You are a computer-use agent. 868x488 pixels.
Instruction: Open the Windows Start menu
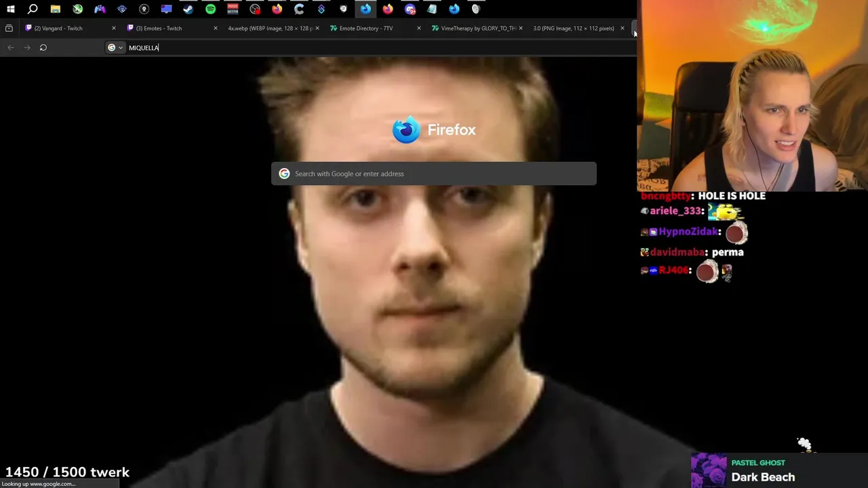pos(11,9)
